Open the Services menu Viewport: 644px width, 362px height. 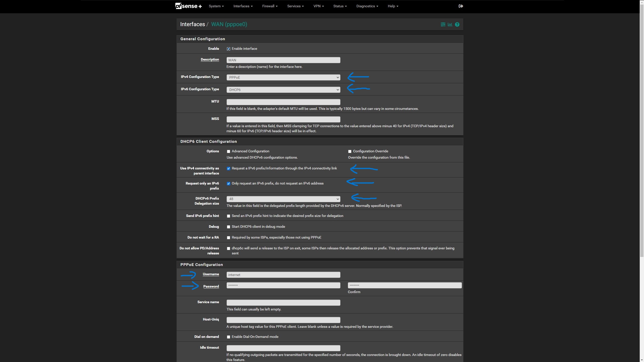pos(295,6)
